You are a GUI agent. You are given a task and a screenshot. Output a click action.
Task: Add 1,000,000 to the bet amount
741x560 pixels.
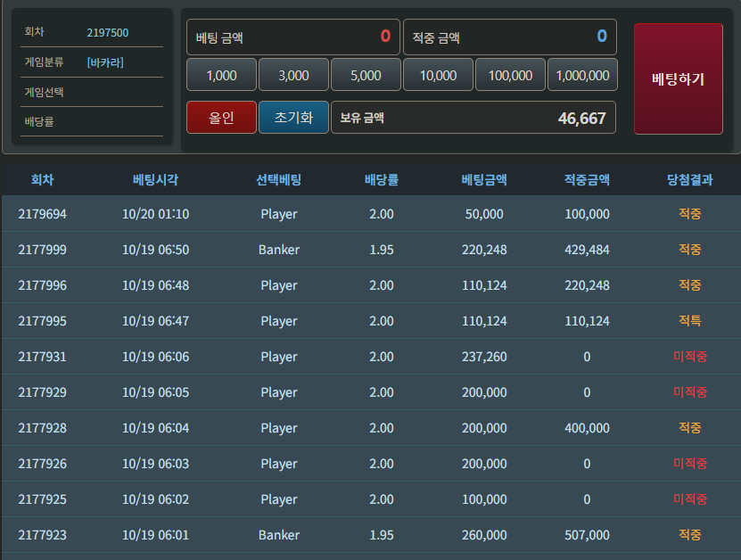click(582, 75)
